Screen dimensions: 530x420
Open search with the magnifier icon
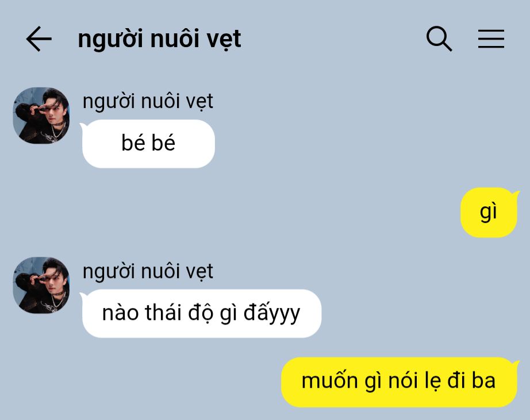coord(439,38)
